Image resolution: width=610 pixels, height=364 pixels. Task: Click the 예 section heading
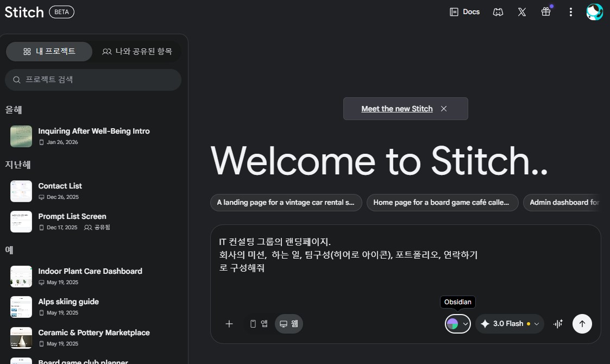pos(9,250)
